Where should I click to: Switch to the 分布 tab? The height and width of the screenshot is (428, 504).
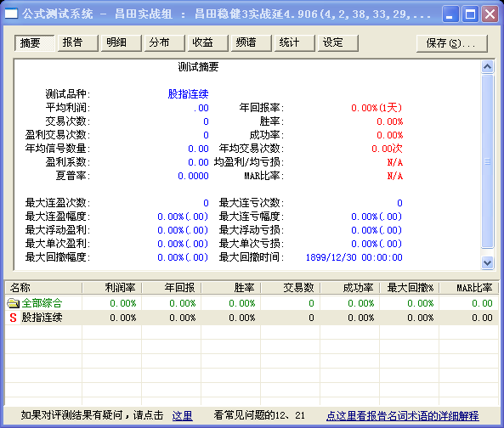pyautogui.click(x=165, y=42)
